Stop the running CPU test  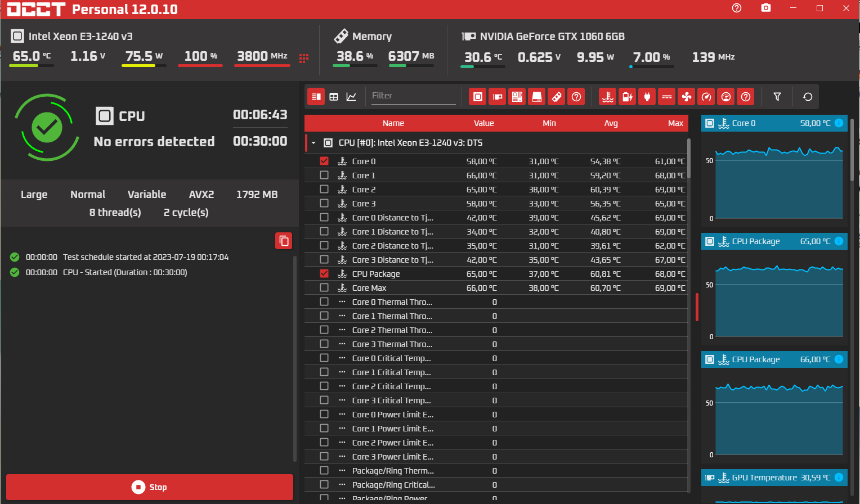(x=150, y=487)
